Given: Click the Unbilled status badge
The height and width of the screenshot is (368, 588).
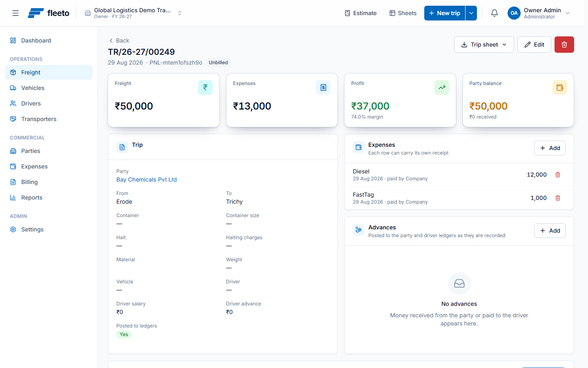Looking at the screenshot, I should (x=218, y=63).
